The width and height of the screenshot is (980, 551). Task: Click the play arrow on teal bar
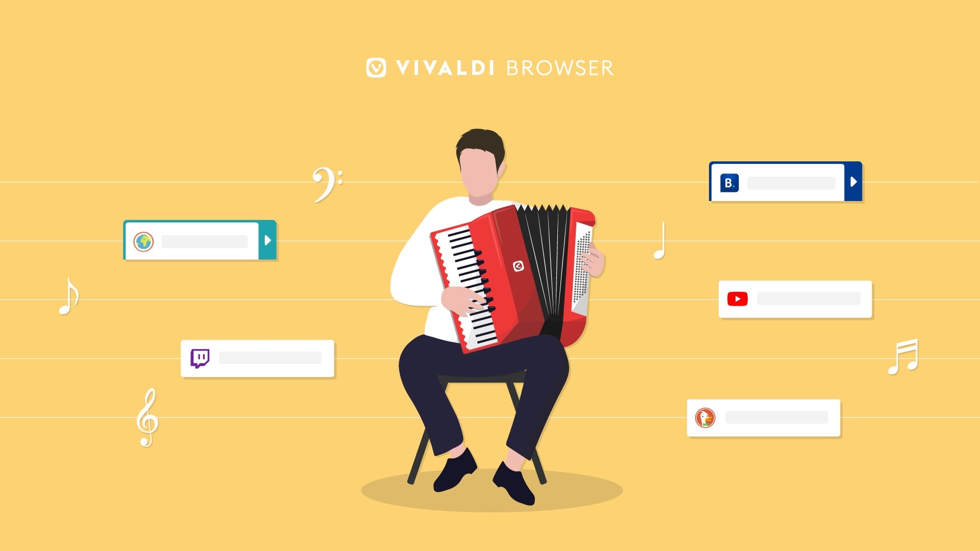point(266,240)
